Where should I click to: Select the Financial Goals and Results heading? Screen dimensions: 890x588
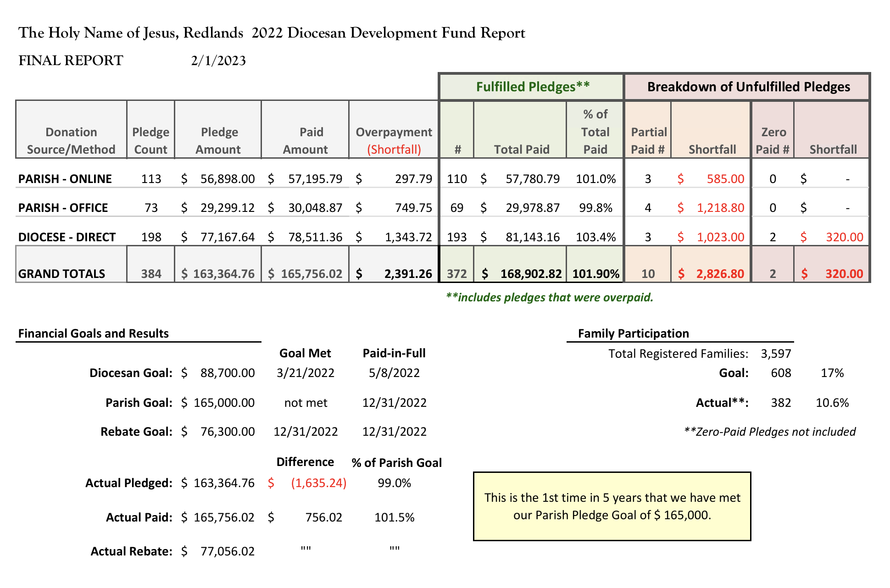(x=93, y=333)
